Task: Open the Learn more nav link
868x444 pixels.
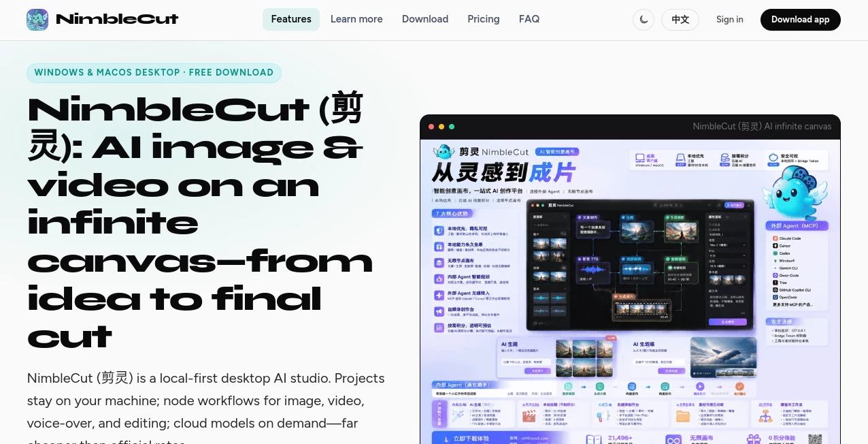Action: point(356,19)
